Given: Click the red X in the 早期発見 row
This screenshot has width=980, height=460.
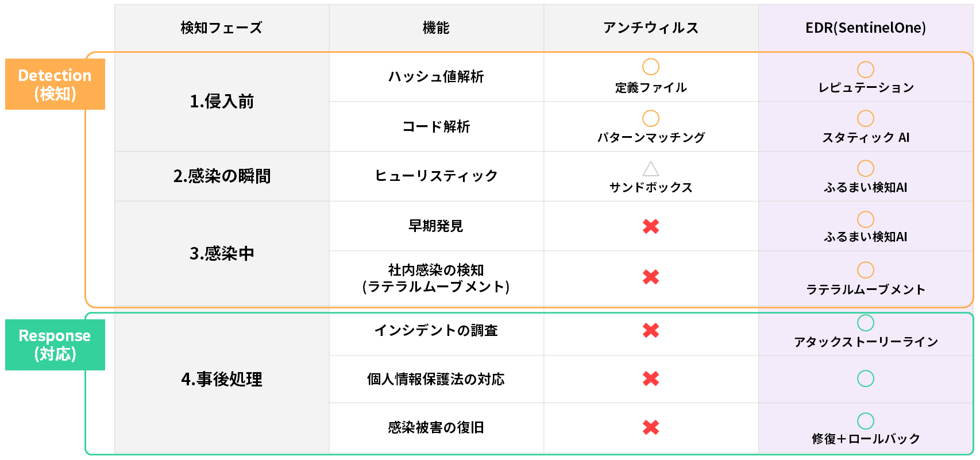Looking at the screenshot, I should tap(651, 226).
